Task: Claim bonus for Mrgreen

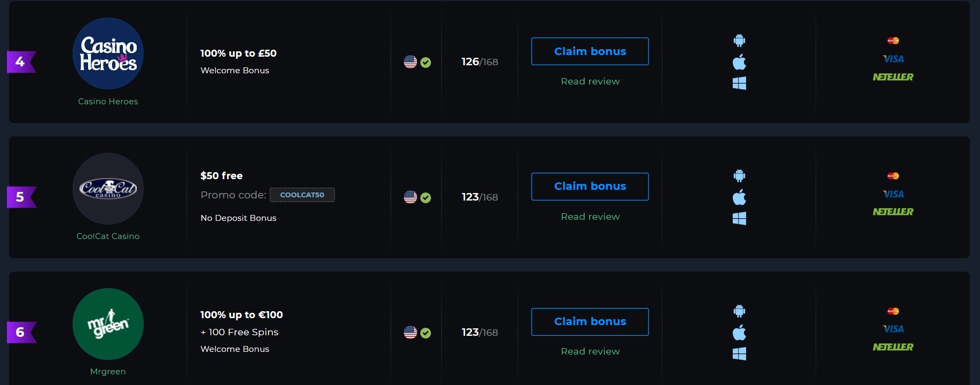Action: coord(590,322)
